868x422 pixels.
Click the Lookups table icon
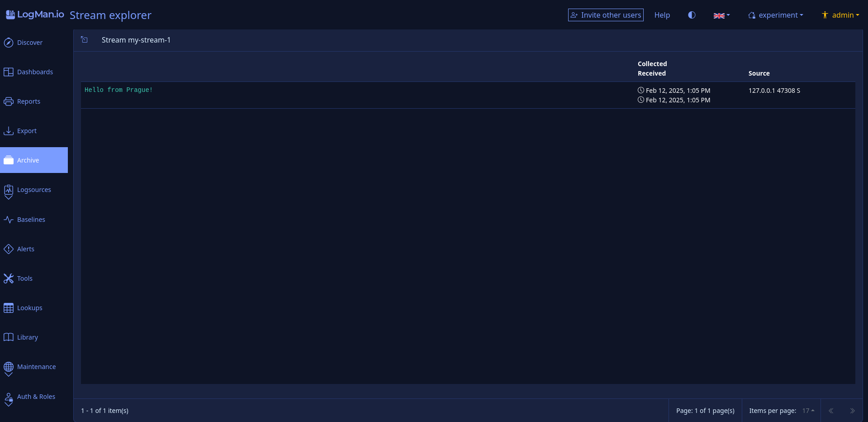[9, 308]
